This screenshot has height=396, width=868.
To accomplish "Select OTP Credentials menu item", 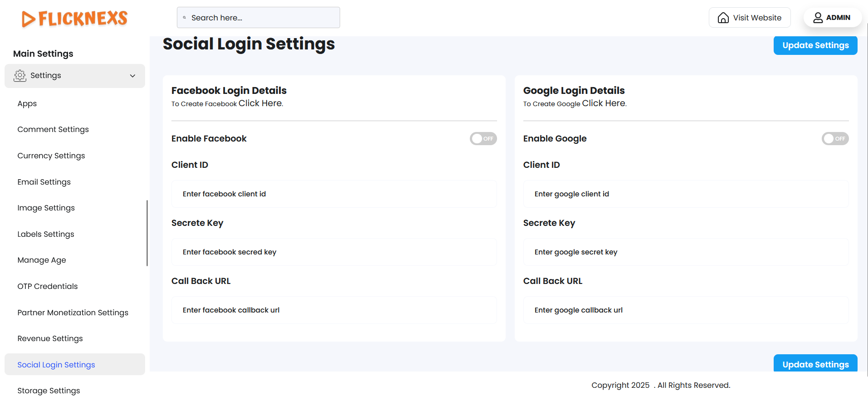I will pyautogui.click(x=48, y=286).
